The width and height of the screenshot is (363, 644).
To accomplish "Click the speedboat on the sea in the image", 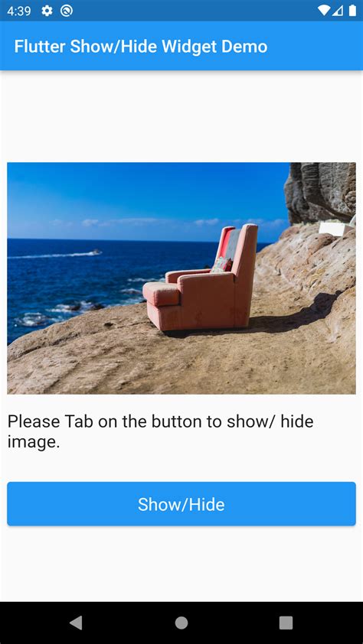I will 96,252.
